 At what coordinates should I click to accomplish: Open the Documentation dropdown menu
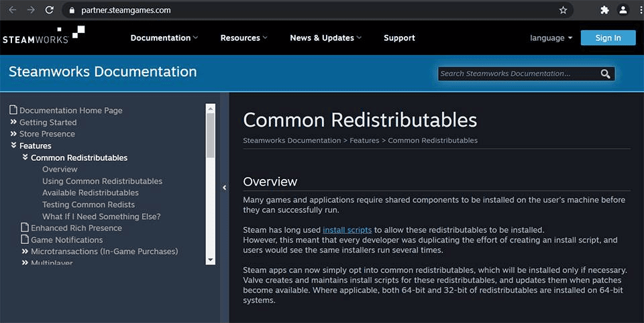(x=164, y=38)
